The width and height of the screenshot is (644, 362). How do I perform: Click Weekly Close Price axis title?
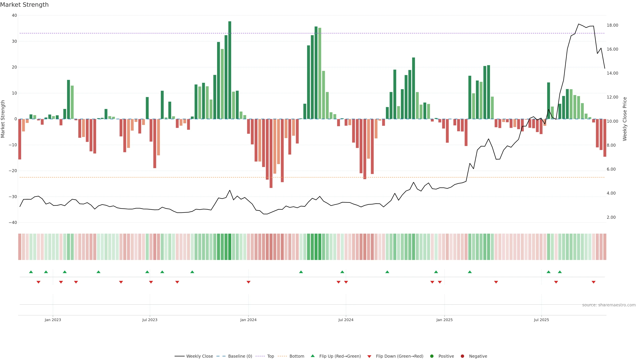pos(625,119)
